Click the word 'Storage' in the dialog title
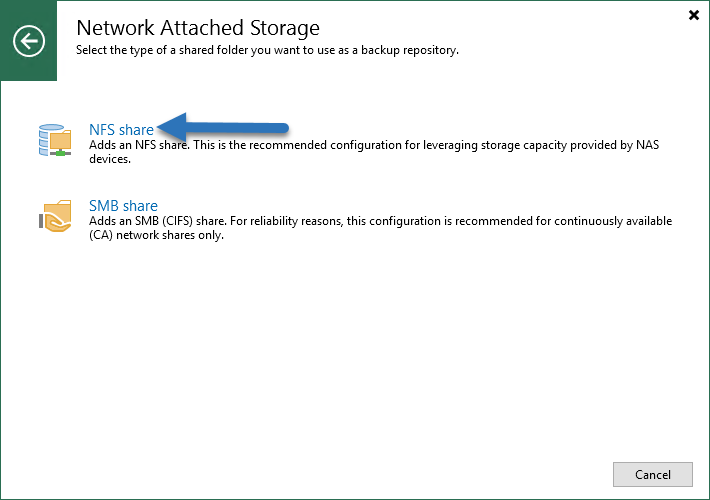 [x=285, y=28]
